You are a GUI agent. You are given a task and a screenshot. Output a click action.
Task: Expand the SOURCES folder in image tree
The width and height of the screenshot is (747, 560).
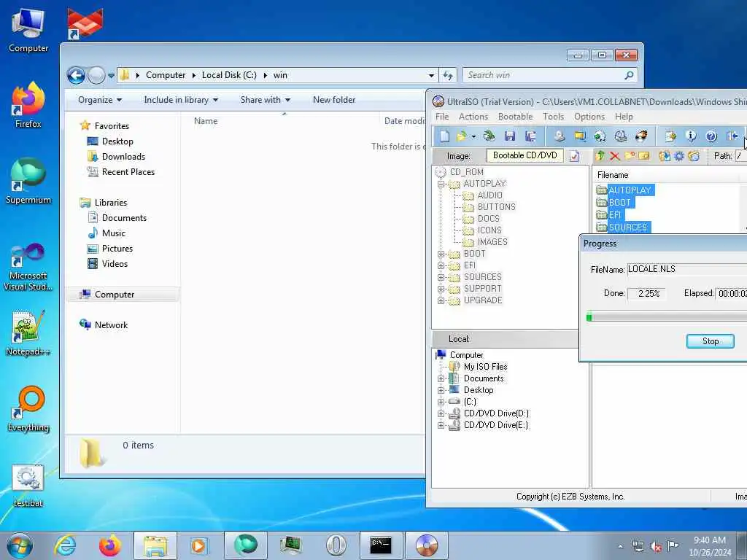coord(441,277)
